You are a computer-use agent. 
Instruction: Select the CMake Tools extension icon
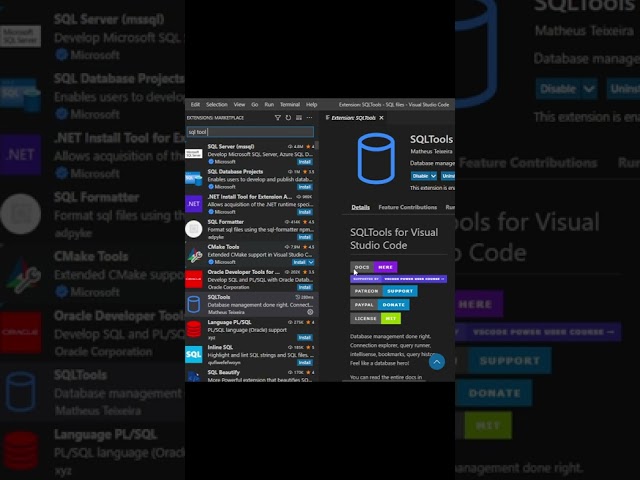[193, 254]
